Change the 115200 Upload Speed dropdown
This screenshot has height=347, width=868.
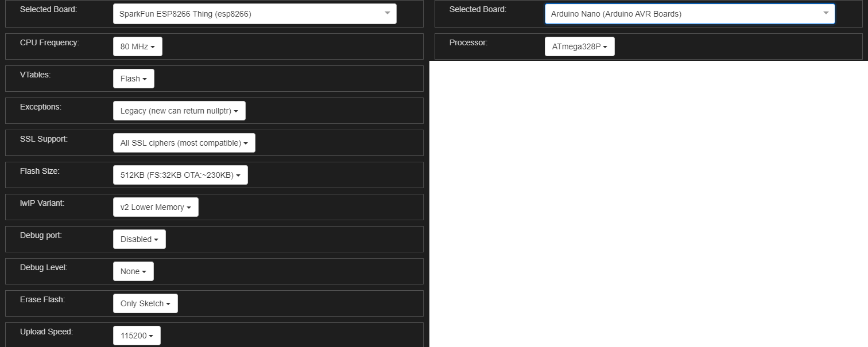point(137,336)
